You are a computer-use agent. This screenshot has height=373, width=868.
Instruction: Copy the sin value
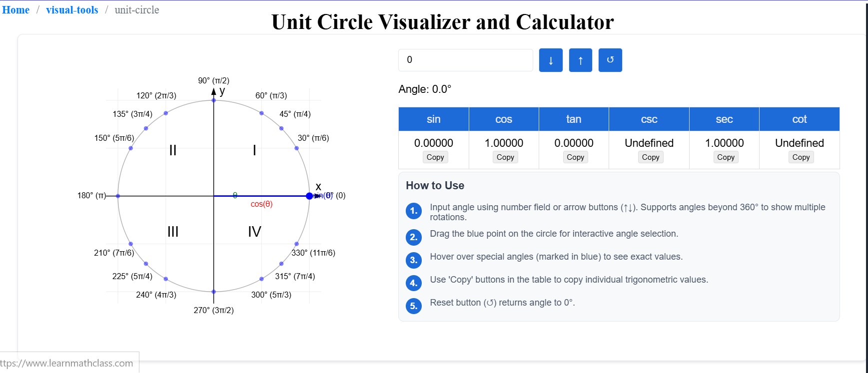point(435,157)
